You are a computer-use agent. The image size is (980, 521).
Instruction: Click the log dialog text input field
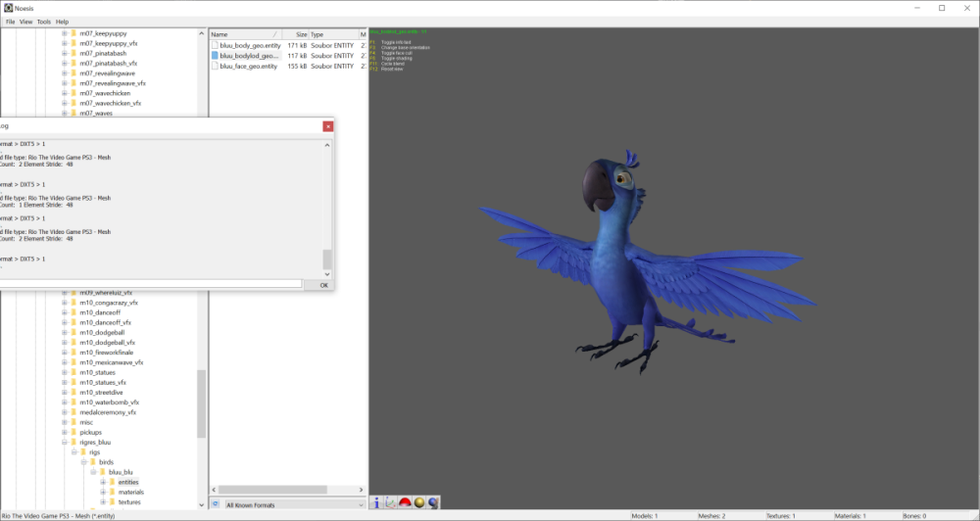click(151, 284)
